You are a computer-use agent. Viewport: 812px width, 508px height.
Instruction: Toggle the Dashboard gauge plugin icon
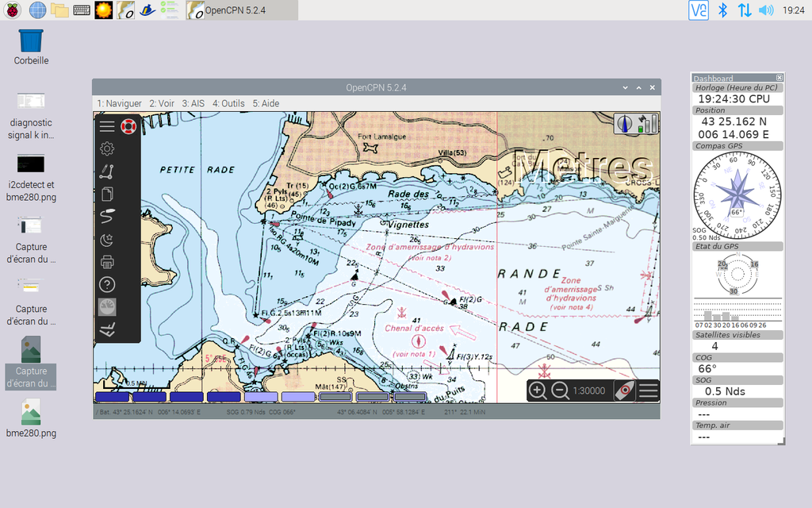(x=107, y=307)
